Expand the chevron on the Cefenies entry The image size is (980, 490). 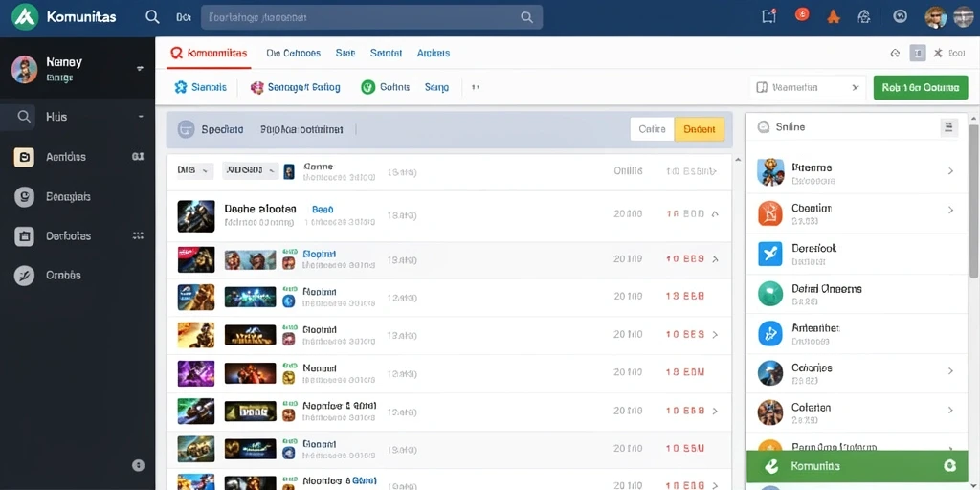(950, 370)
